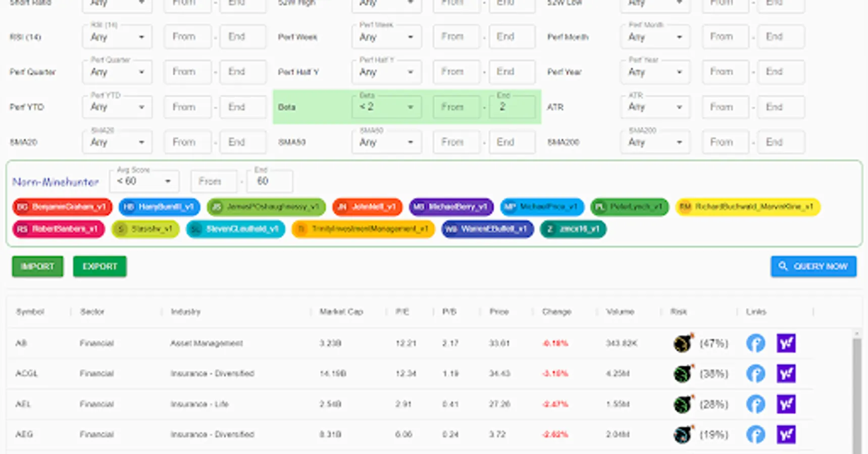
Task: Open the Yahoo Finance icon for AEL
Action: pos(786,404)
